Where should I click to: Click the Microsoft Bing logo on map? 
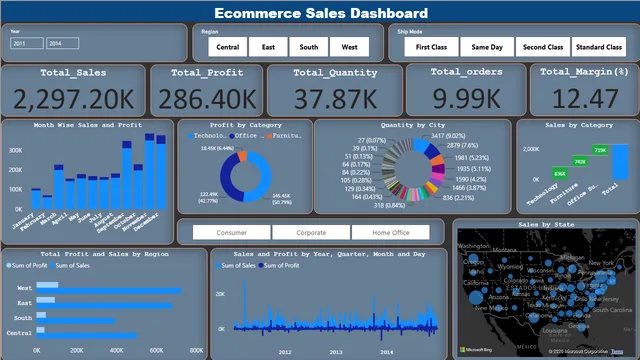pos(476,350)
